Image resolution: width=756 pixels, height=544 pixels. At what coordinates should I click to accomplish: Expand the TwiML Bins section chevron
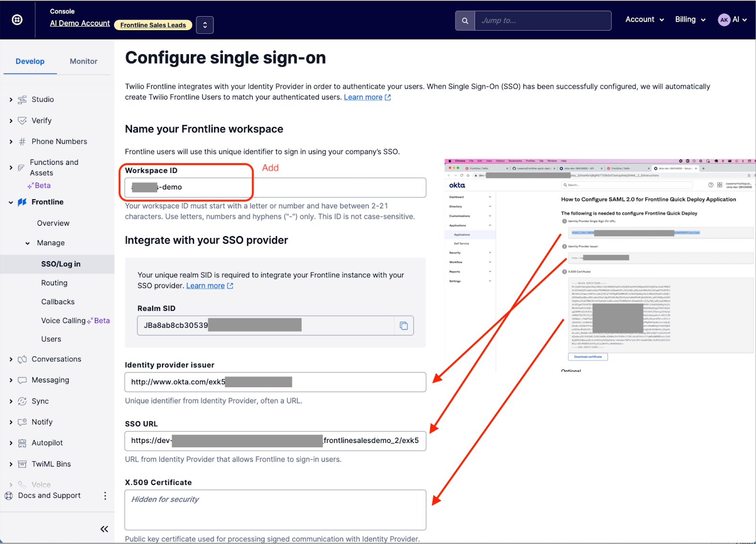tap(11, 464)
